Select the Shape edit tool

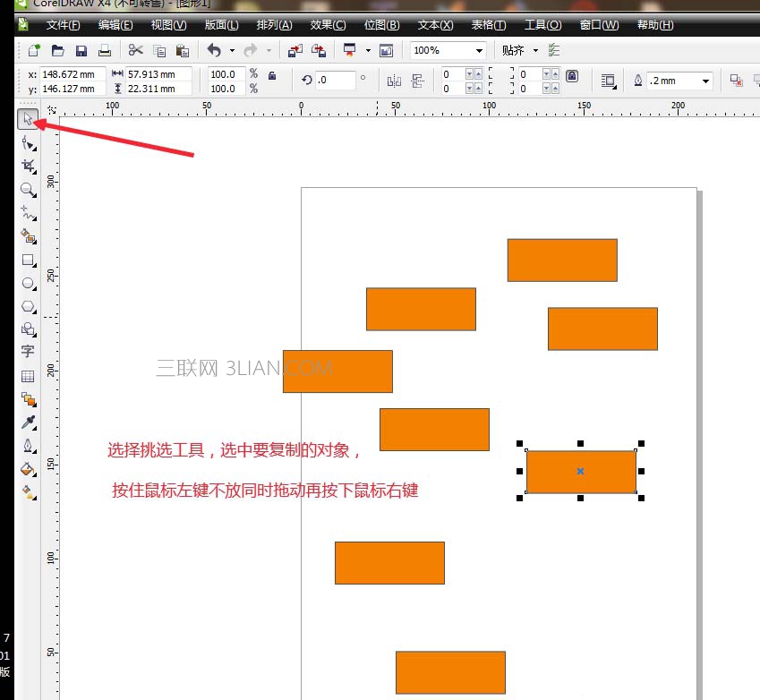coord(29,143)
